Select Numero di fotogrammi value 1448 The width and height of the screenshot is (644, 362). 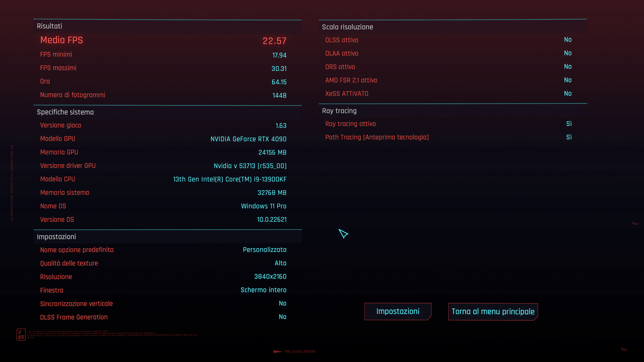point(279,96)
